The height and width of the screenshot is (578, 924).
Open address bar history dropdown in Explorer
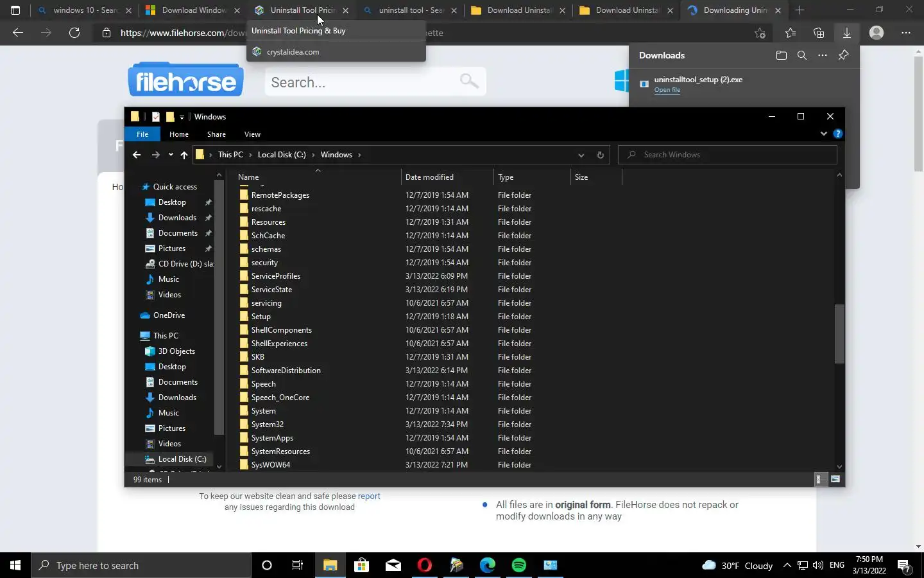[x=581, y=155]
